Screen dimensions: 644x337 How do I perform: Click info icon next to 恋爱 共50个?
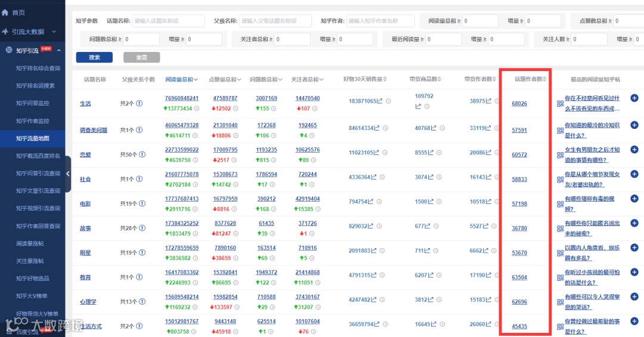(142, 154)
